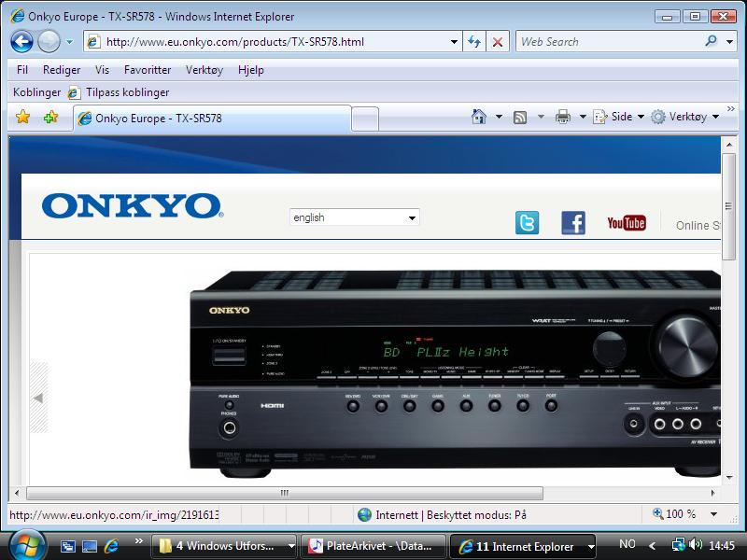The height and width of the screenshot is (560, 747).
Task: Open 11 Internet Explorer taskbar group
Action: pyautogui.click(x=523, y=546)
